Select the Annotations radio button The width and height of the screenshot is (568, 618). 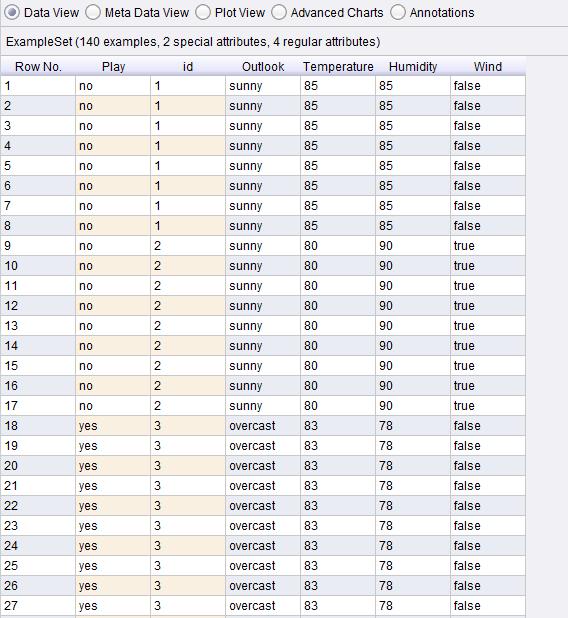(432, 13)
